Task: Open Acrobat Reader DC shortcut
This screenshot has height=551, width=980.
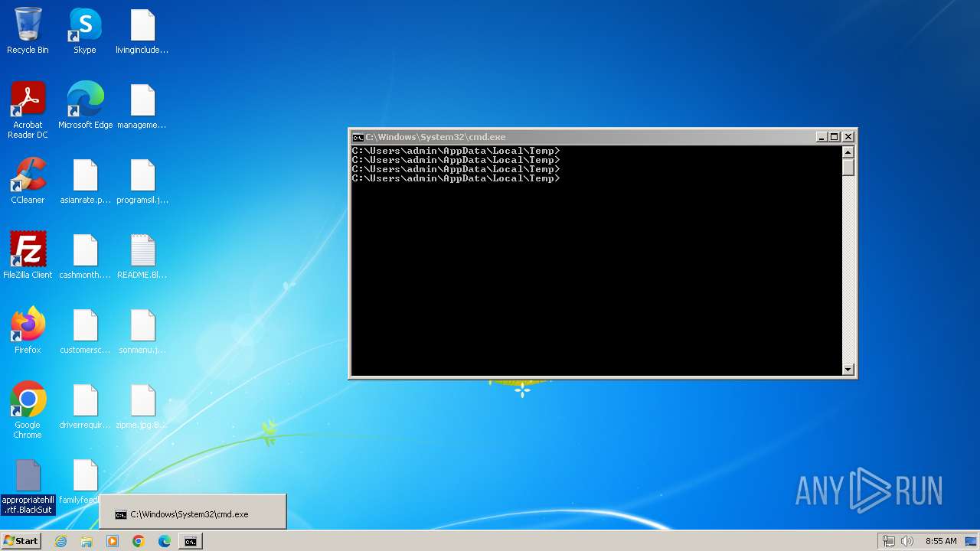Action: pyautogui.click(x=28, y=109)
